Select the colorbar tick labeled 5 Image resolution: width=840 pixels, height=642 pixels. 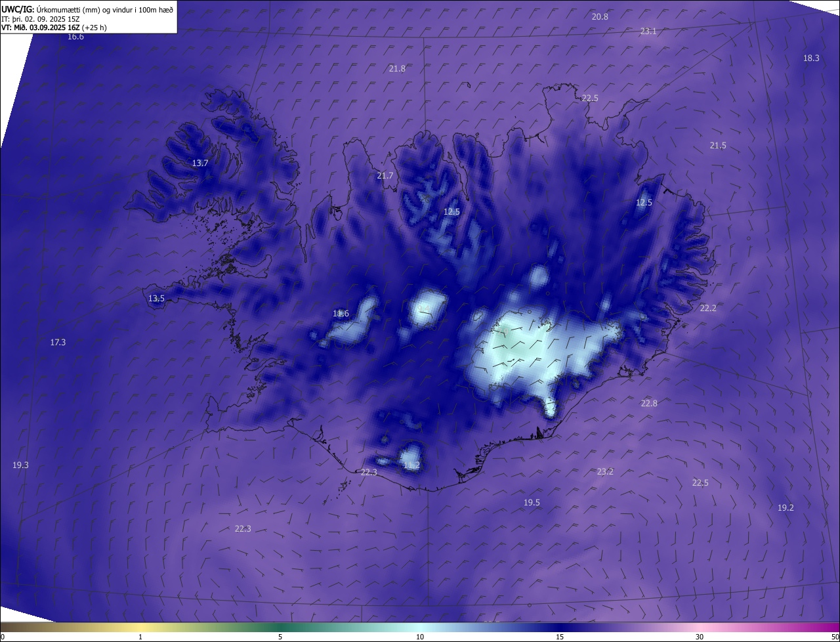click(280, 637)
